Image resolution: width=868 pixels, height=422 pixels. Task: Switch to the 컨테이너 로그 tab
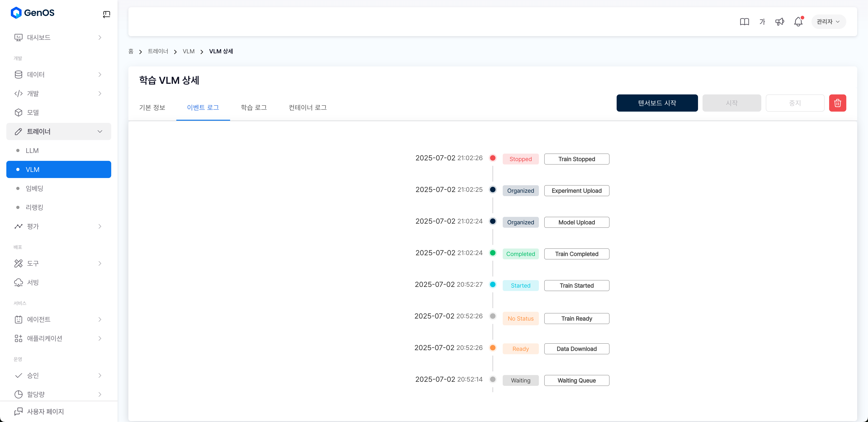(308, 108)
